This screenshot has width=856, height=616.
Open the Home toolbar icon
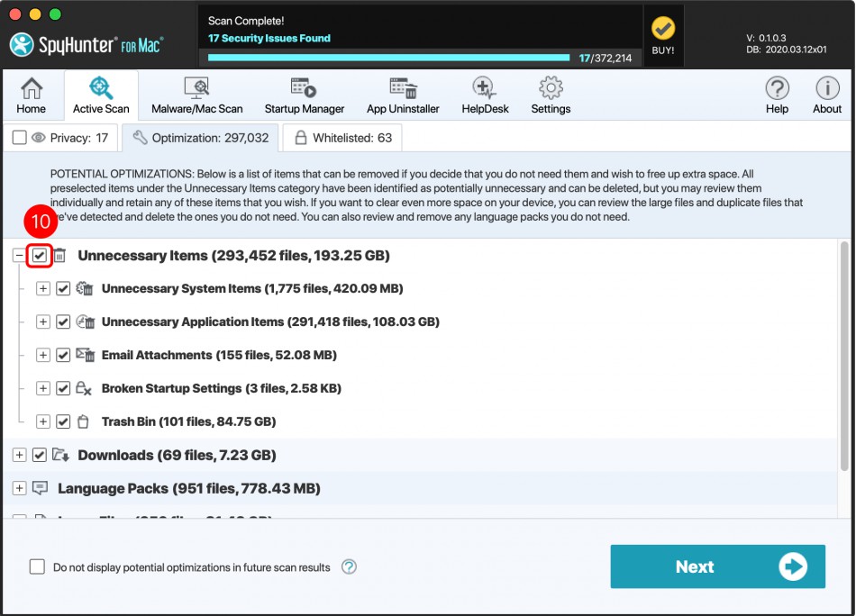(31, 95)
